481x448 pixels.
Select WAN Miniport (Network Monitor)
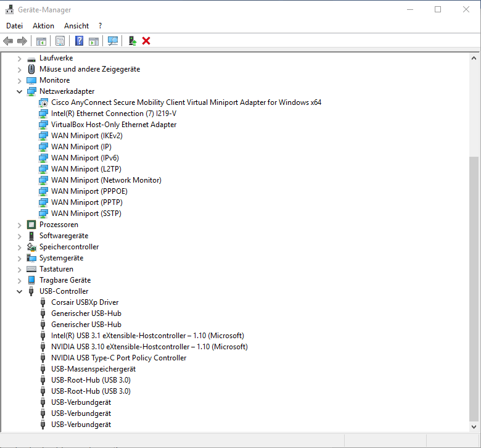106,180
